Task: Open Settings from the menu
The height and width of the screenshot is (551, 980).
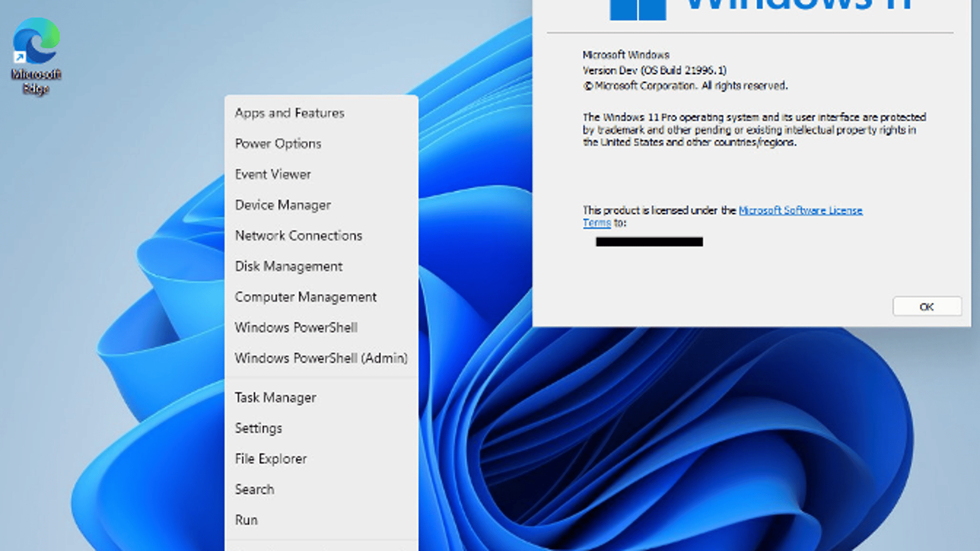Action: (258, 428)
